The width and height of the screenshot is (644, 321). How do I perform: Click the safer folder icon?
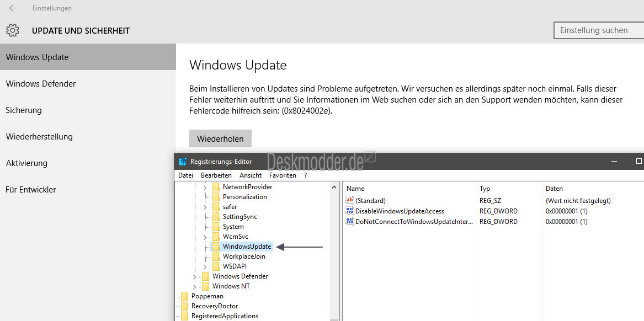pos(216,207)
